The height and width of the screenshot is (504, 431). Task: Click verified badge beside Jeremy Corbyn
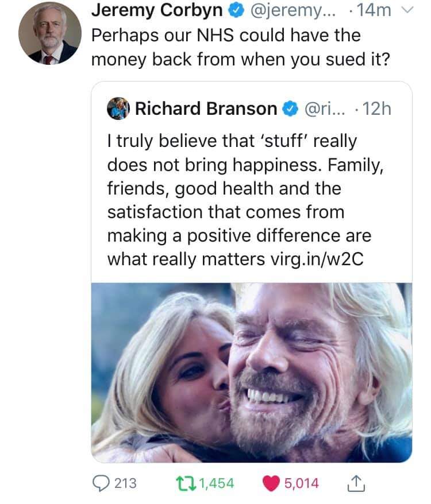click(233, 10)
